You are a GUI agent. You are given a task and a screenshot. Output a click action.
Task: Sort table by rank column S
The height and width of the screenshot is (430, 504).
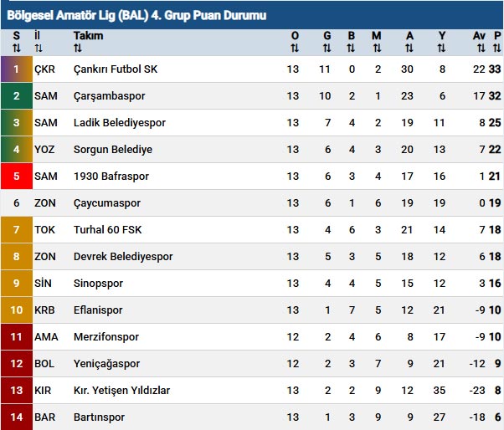[x=16, y=43]
